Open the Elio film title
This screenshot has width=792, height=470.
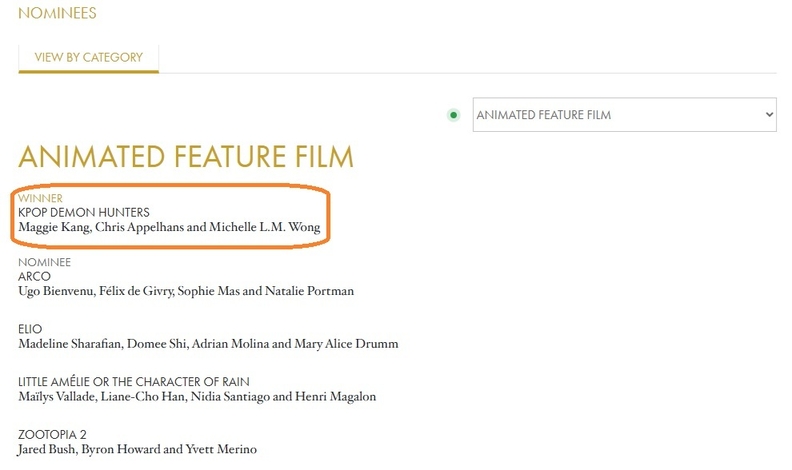pyautogui.click(x=32, y=328)
